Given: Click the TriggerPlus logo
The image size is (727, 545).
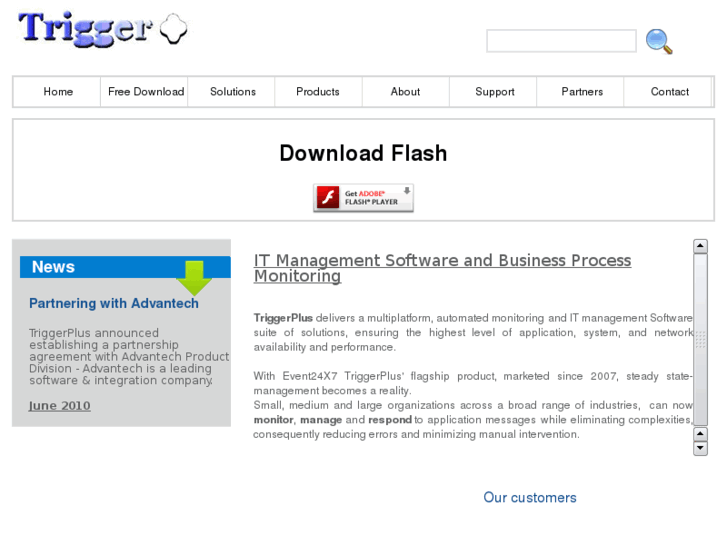Looking at the screenshot, I should tap(103, 29).
